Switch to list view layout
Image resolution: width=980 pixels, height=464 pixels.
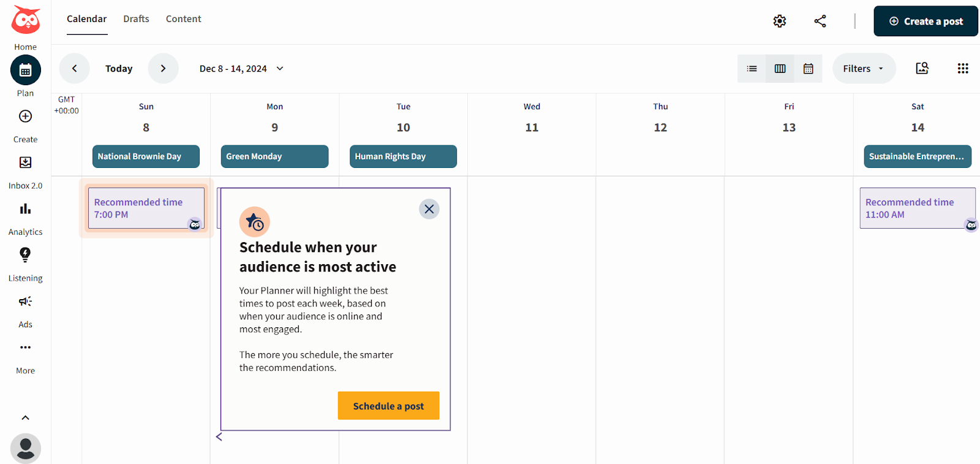(x=751, y=68)
